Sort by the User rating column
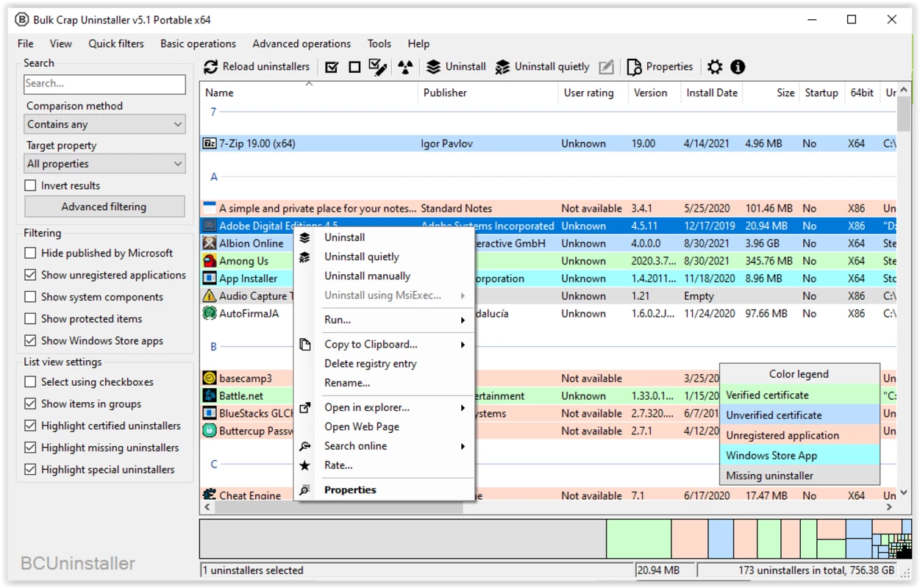This screenshot has height=588, width=920. pos(593,93)
